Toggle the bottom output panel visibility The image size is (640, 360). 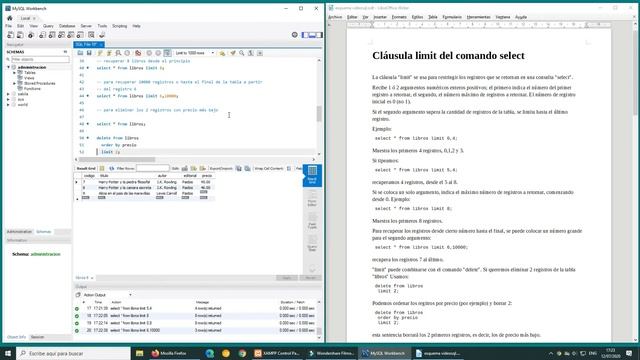click(x=312, y=35)
